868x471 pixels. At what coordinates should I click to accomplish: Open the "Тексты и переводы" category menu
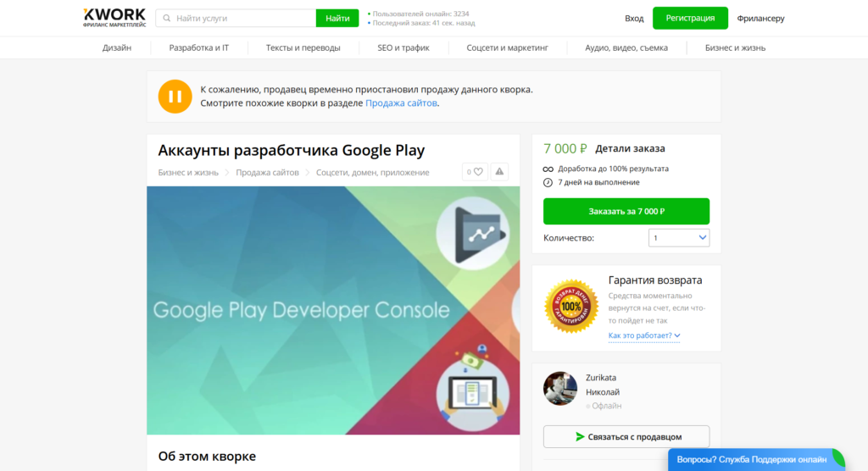tap(303, 47)
